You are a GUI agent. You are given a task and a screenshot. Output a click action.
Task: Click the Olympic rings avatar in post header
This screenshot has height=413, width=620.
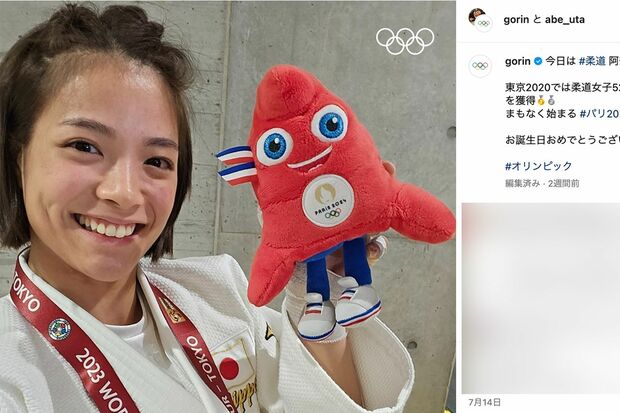tap(483, 24)
